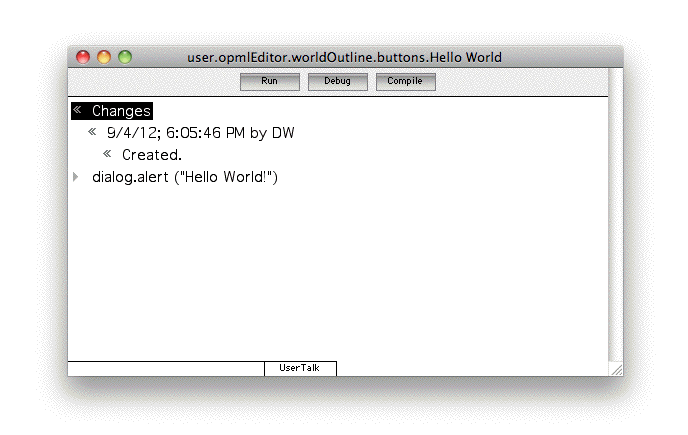Viewport: 688px width, 435px height.
Task: Click the vertical scrollbar track
Action: tap(616, 215)
